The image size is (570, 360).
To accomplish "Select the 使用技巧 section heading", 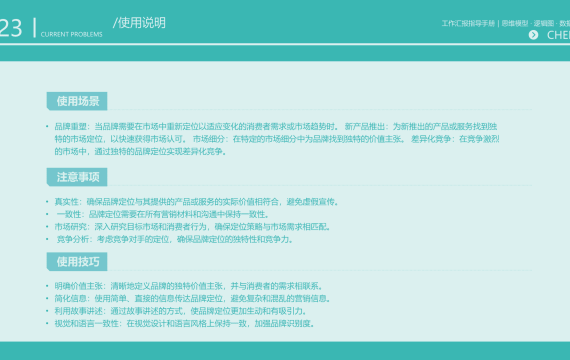I will click(x=77, y=262).
